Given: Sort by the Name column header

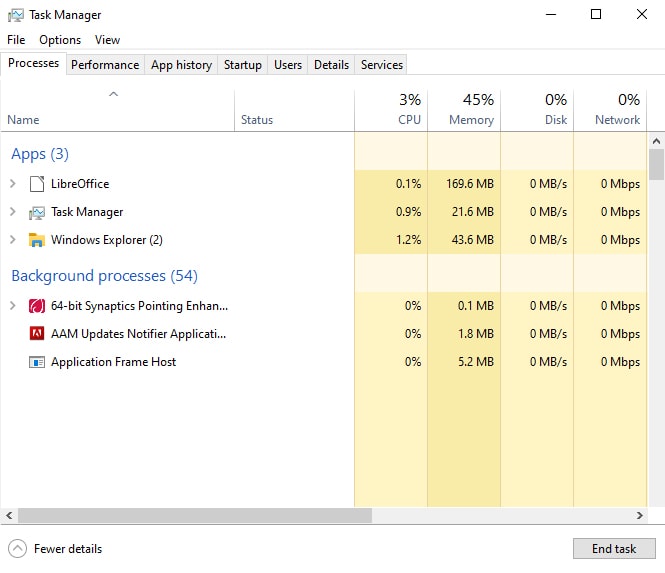Looking at the screenshot, I should 117,110.
